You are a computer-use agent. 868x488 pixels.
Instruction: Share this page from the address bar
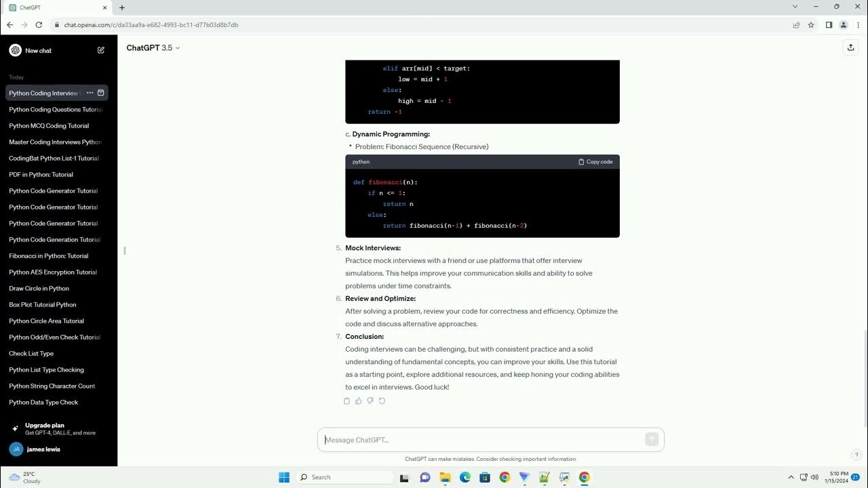tap(796, 25)
